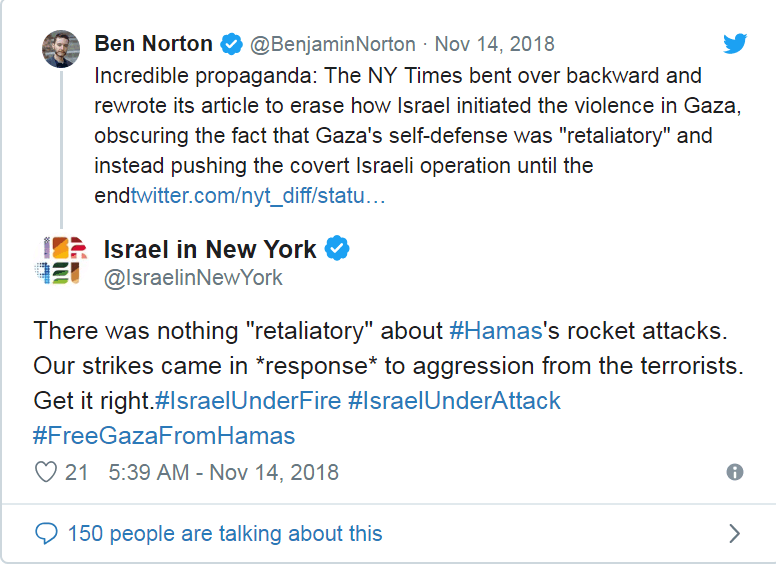
Task: Open the 5:39 AM - Nov 14, 2018 timestamp
Action: (x=224, y=472)
